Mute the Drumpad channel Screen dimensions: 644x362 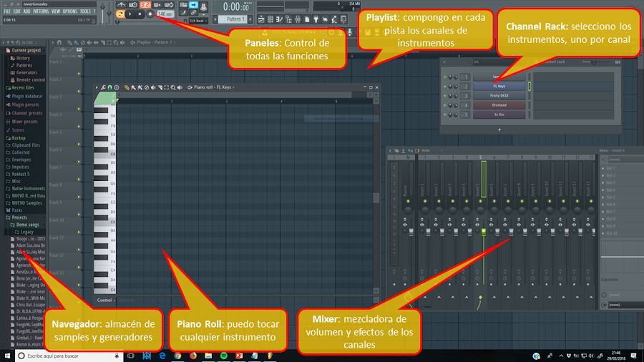click(x=445, y=105)
